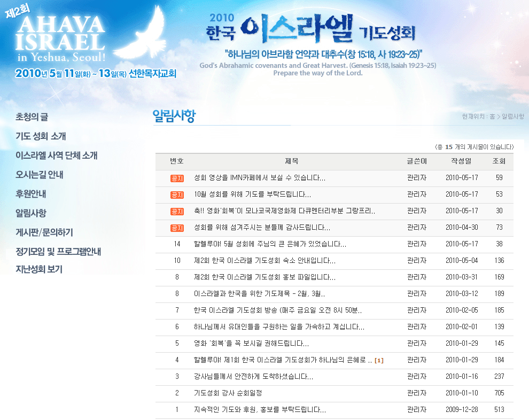Click the 공지 badge on 영화'회복' post
The height and width of the screenshot is (420, 529).
[x=177, y=211]
